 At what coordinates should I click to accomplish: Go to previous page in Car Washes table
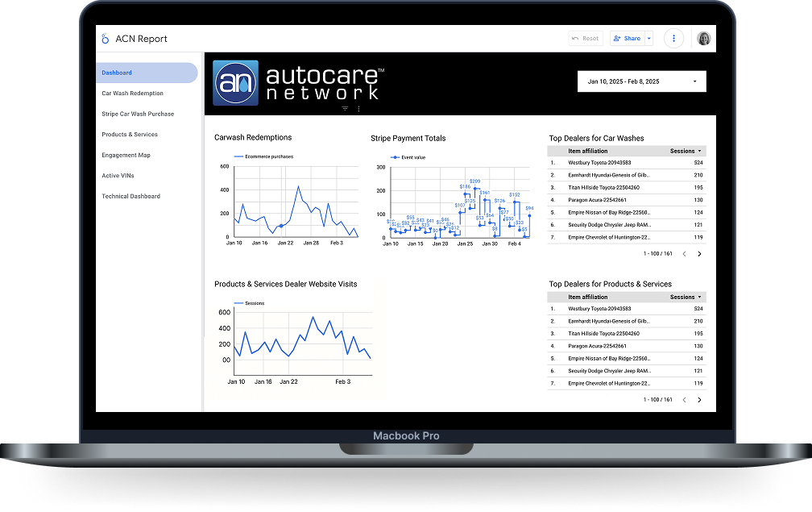click(x=684, y=254)
